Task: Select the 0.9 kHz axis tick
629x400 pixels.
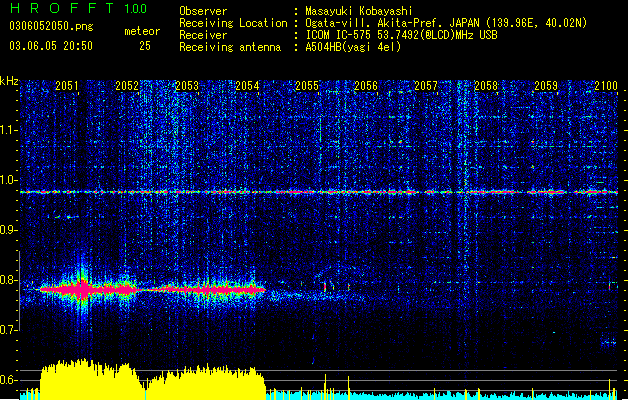Action: coord(9,230)
